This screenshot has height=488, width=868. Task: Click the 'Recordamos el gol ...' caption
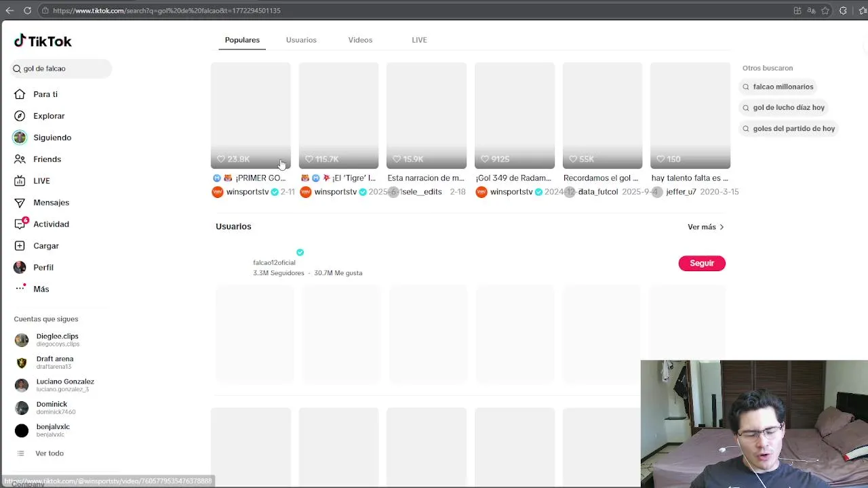[x=601, y=178]
